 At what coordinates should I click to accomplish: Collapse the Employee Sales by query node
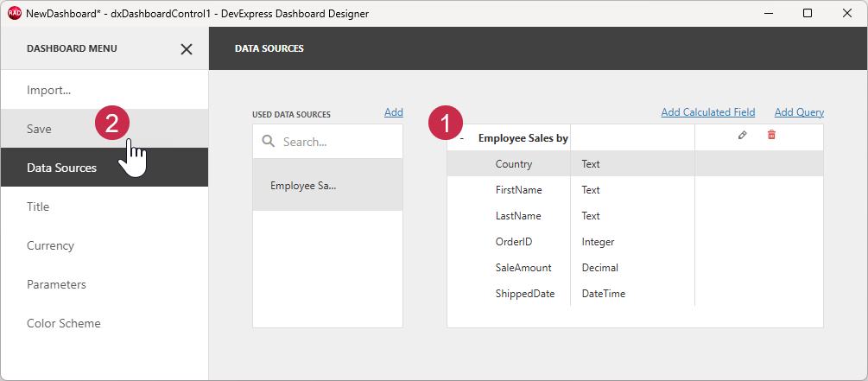[x=462, y=138]
